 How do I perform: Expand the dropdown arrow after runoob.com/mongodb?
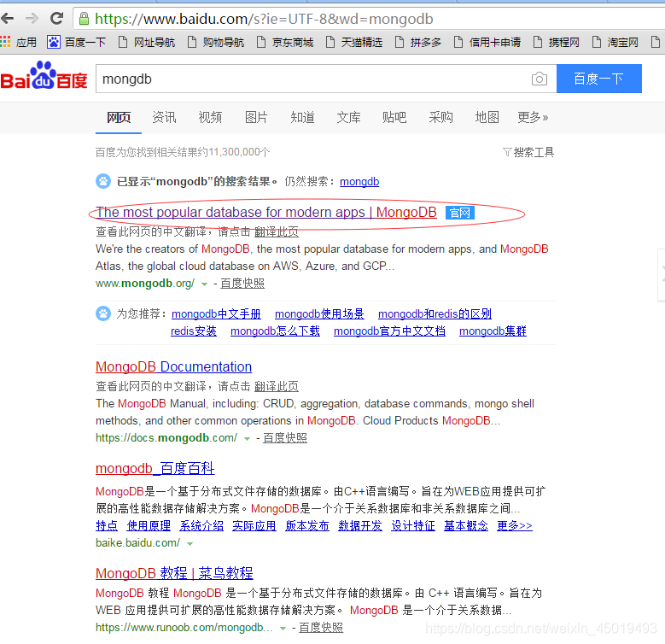pos(283,629)
